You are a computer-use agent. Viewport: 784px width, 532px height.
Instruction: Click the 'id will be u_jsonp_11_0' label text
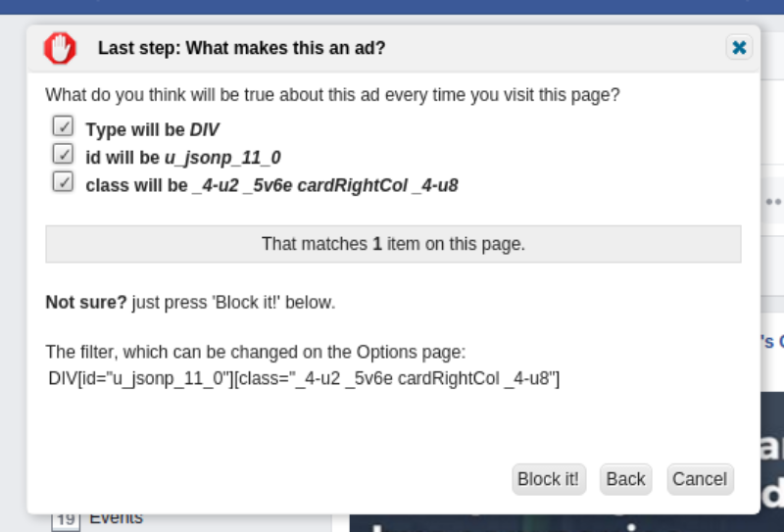tap(183, 158)
